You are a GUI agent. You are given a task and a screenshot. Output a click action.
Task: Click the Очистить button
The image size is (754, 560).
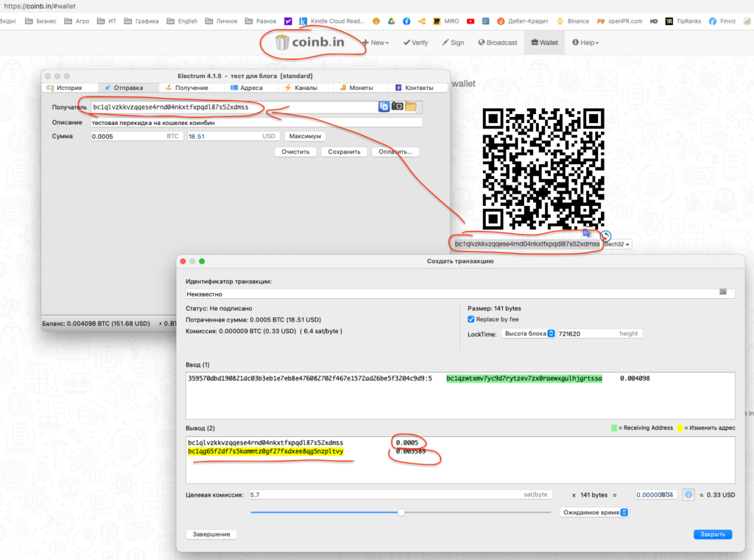[x=296, y=152]
